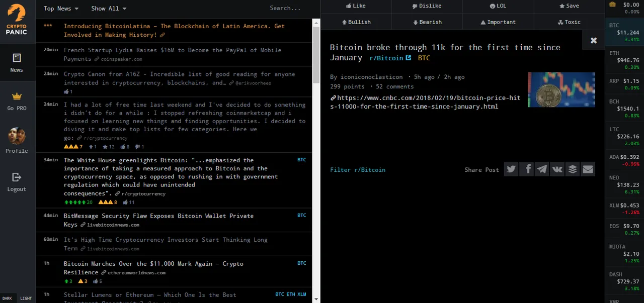
Task: Open Bitcoin Marches Over $11,000 headline
Action: pos(153,268)
